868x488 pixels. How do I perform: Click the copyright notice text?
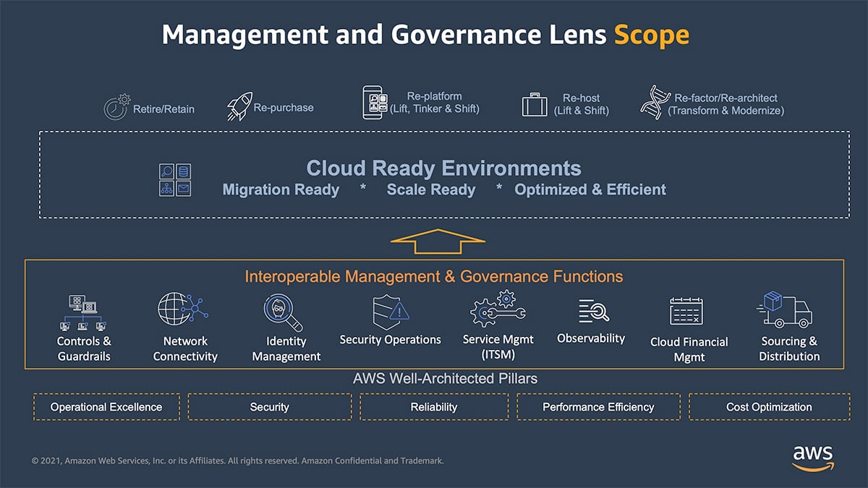[x=237, y=461]
